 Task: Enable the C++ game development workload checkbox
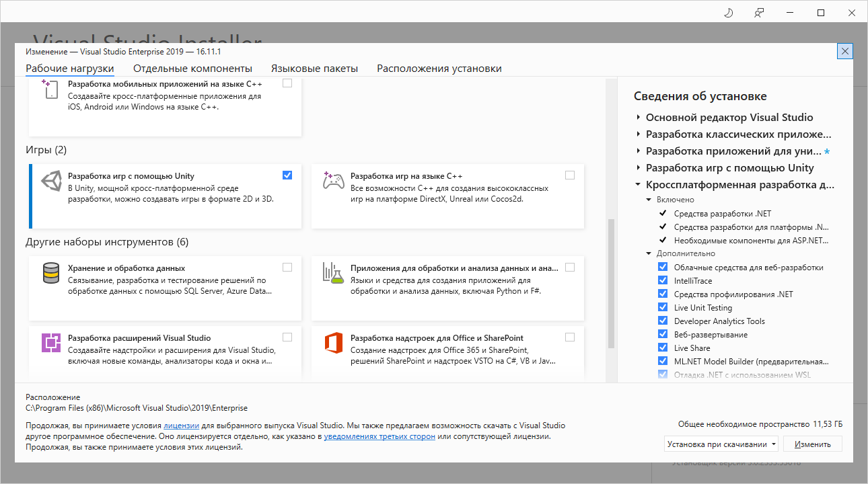[x=570, y=175]
